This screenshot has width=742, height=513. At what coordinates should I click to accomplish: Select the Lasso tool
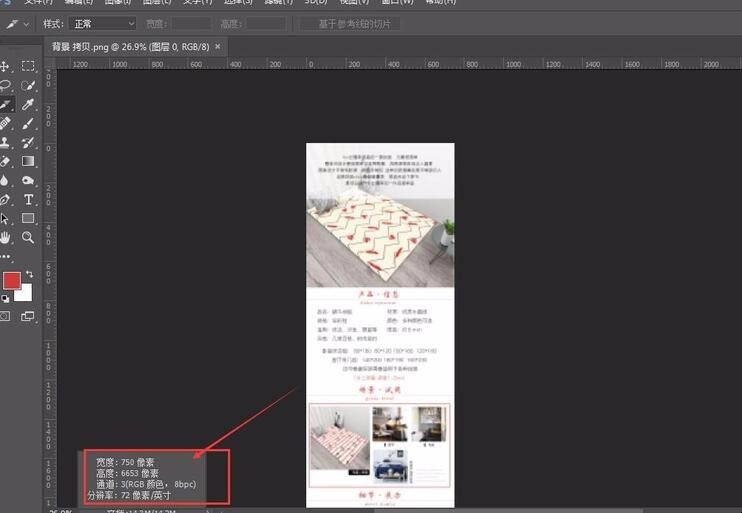point(5,86)
